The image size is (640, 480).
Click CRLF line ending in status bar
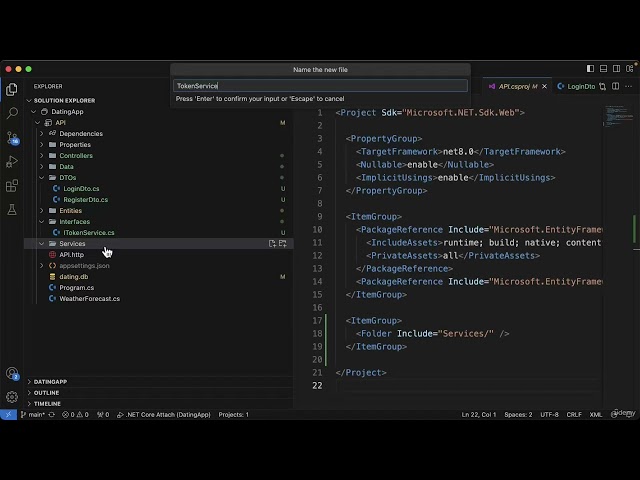[574, 414]
